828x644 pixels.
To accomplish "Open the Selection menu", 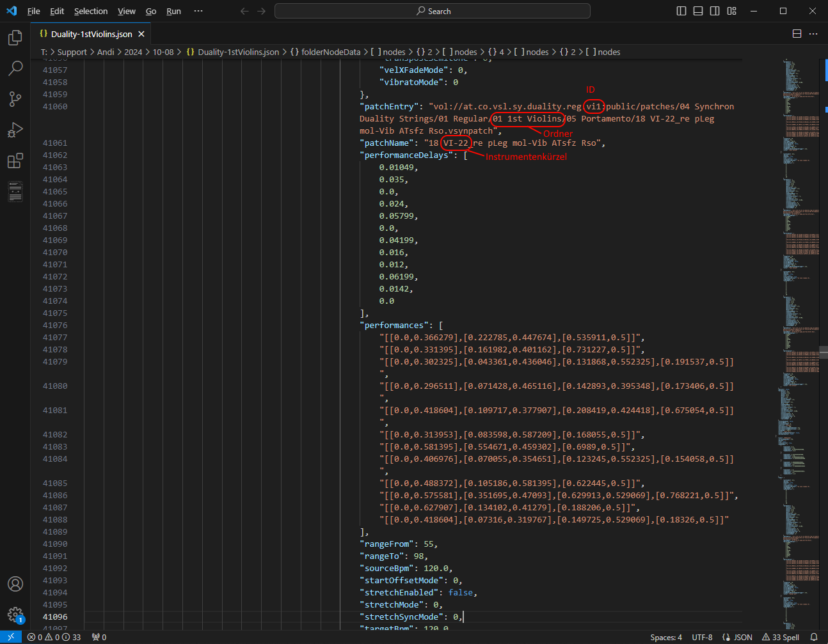I will 91,11.
